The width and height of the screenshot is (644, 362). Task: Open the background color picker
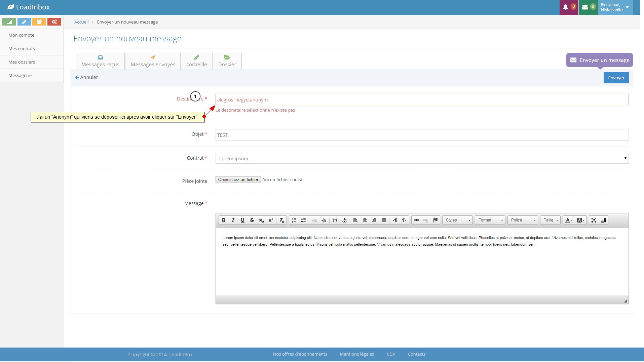tap(581, 220)
